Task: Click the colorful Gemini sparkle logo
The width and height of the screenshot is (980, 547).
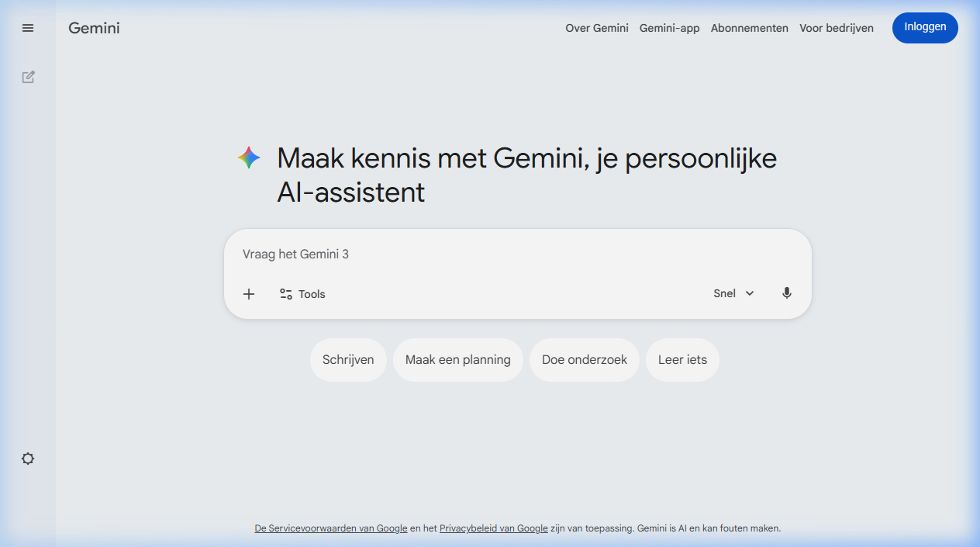Action: [249, 158]
